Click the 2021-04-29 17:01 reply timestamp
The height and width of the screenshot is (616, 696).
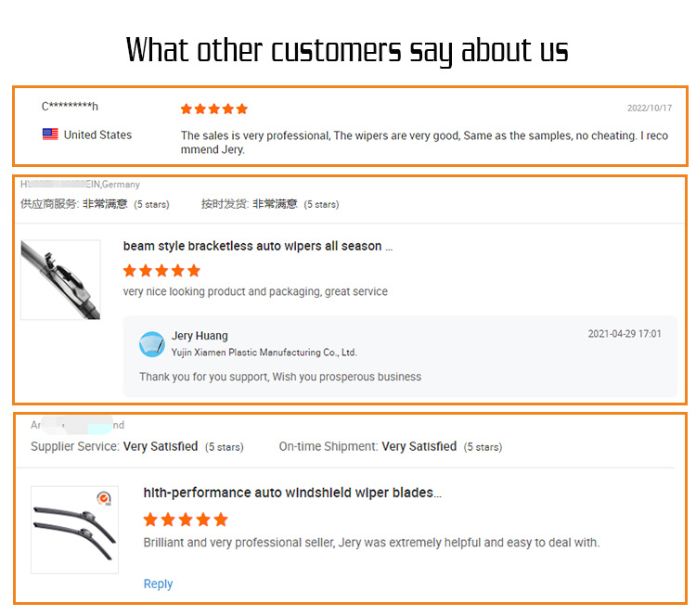point(625,334)
